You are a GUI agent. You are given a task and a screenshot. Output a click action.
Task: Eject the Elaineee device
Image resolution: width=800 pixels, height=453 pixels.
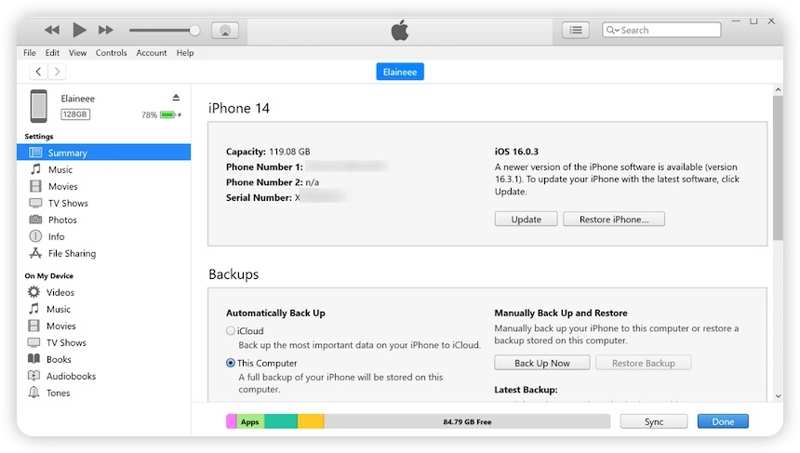[x=176, y=97]
